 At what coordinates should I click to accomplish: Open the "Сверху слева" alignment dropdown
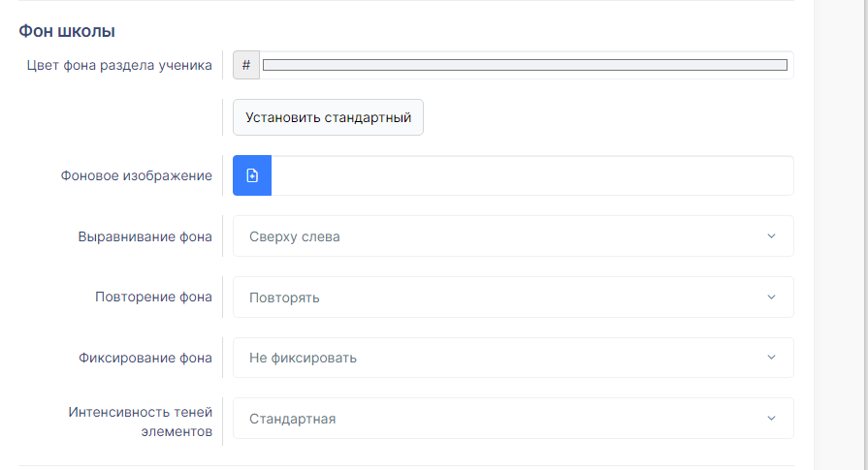coord(513,236)
